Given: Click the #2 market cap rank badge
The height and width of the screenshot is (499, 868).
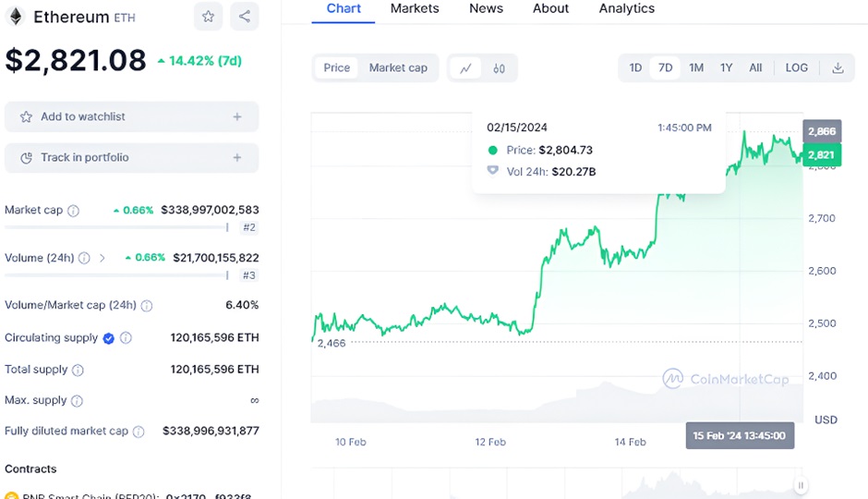Looking at the screenshot, I should click(x=249, y=227).
